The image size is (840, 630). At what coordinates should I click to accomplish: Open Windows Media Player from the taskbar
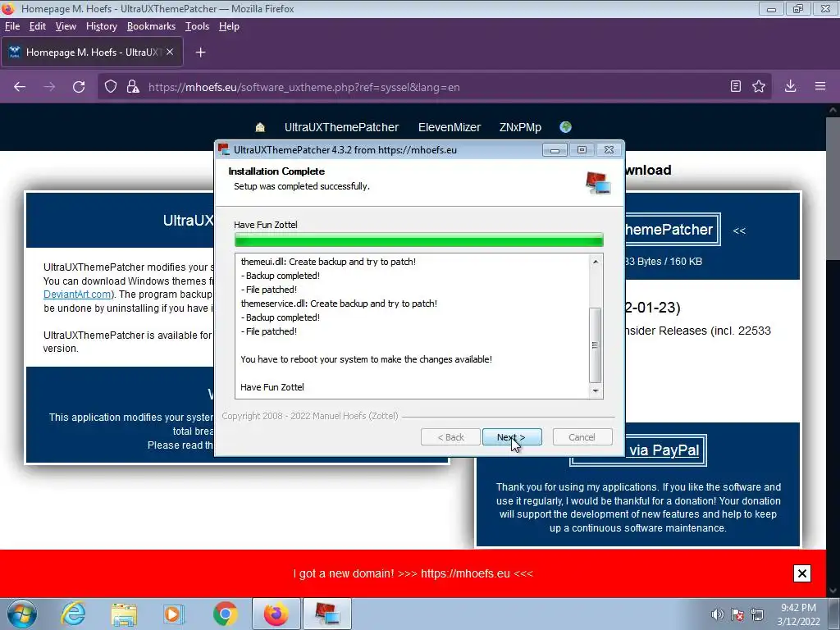(174, 614)
